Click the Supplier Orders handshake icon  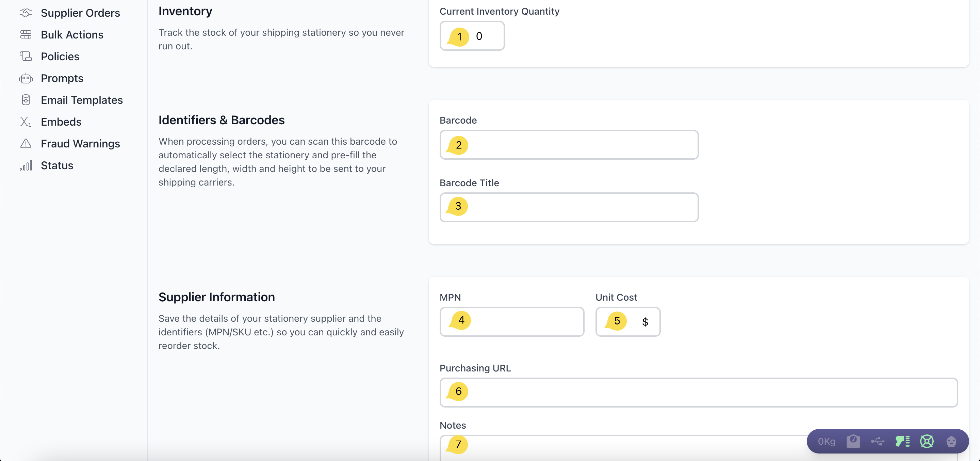click(x=26, y=13)
